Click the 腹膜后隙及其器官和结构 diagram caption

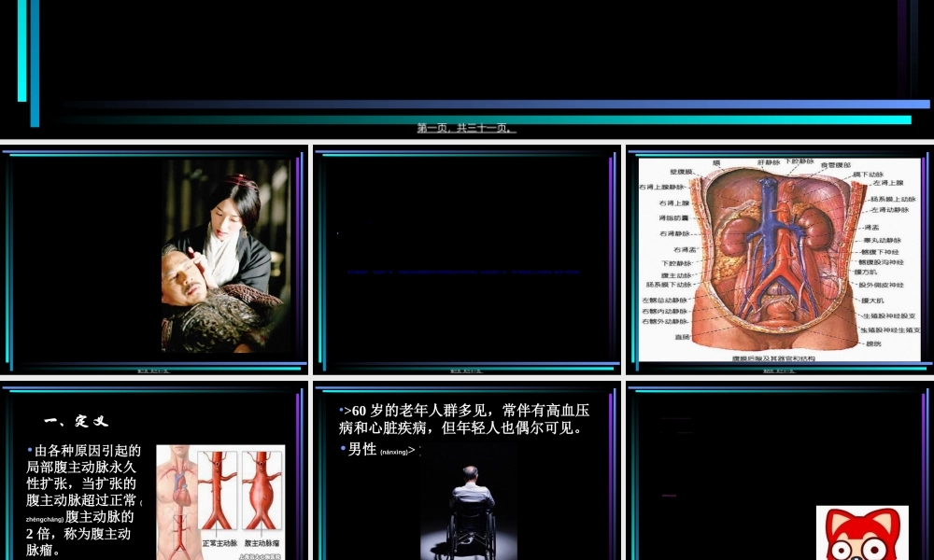(773, 358)
